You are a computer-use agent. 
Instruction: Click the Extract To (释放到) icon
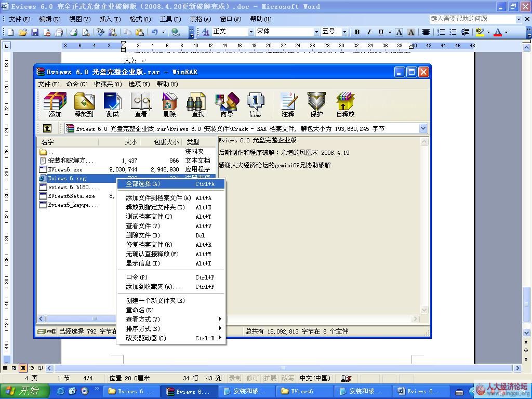tap(84, 105)
